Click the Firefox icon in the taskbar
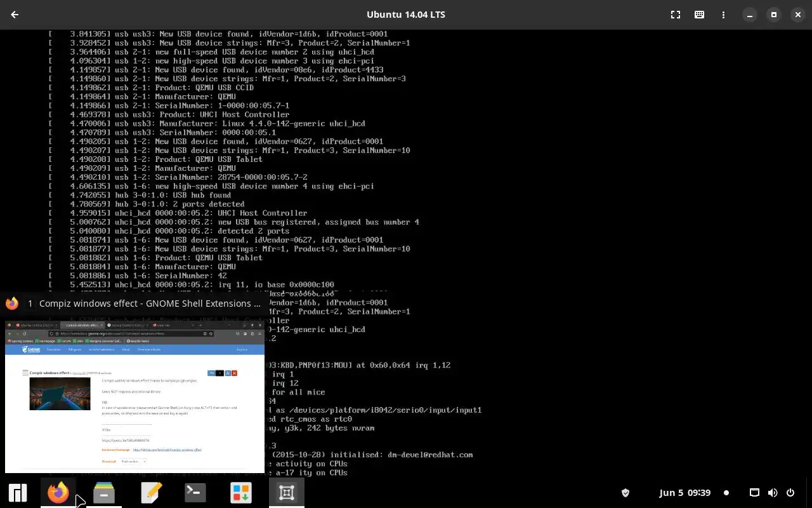The height and width of the screenshot is (508, 812). [58, 493]
